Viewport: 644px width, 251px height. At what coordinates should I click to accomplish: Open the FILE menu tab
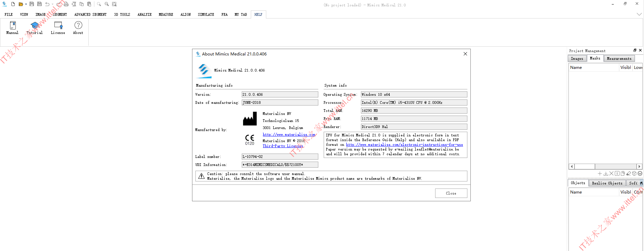9,14
